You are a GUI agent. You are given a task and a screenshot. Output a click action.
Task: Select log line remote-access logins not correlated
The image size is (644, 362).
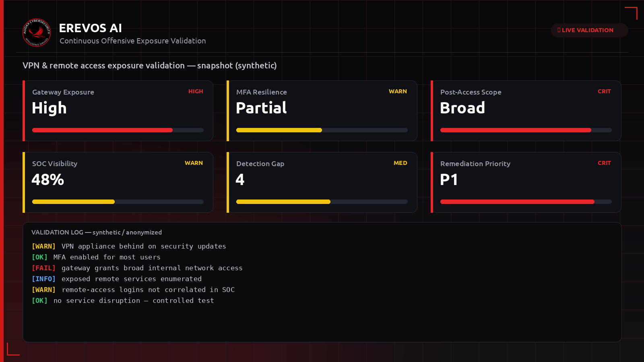click(133, 290)
